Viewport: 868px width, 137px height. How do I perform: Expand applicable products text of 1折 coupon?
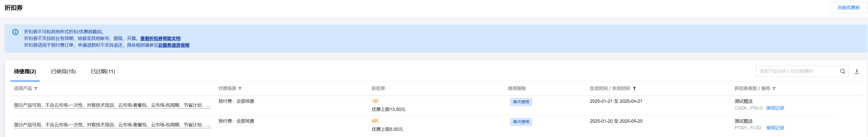click(112, 105)
